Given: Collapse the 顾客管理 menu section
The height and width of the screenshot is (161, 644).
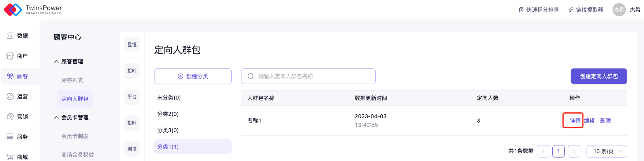Looking at the screenshot, I should tap(57, 61).
